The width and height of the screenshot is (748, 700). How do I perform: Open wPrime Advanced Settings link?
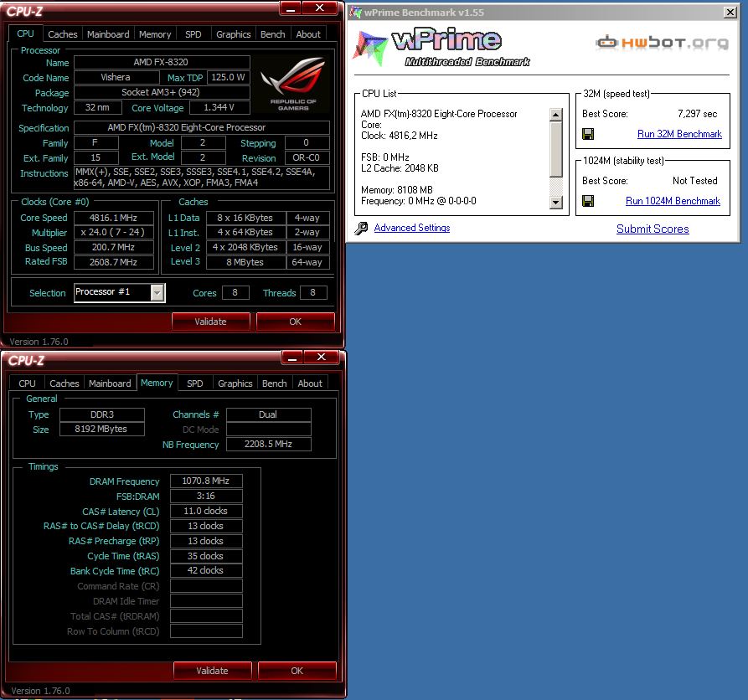pyautogui.click(x=412, y=228)
